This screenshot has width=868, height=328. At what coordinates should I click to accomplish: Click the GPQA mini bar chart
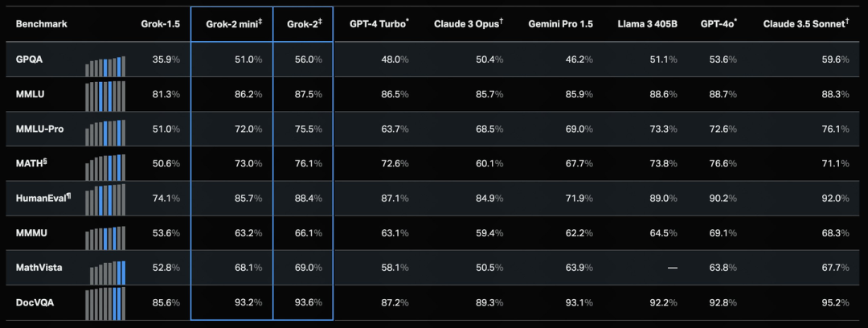pos(106,66)
